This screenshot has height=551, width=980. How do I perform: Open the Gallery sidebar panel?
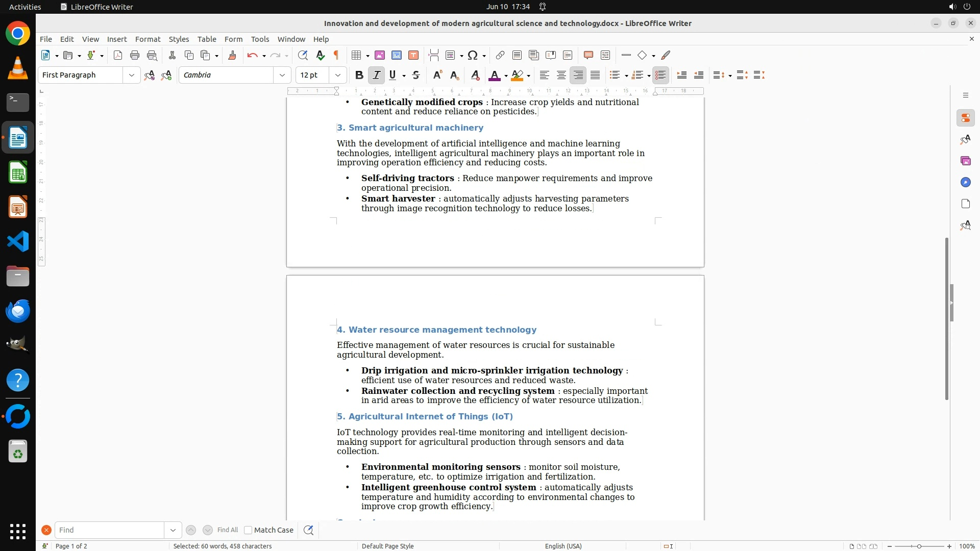(x=965, y=161)
